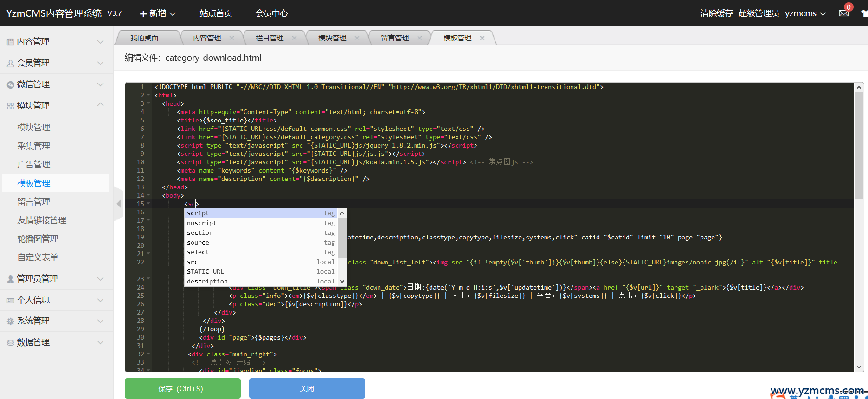
Task: Click the 内容管理 sidebar icon
Action: click(x=10, y=42)
